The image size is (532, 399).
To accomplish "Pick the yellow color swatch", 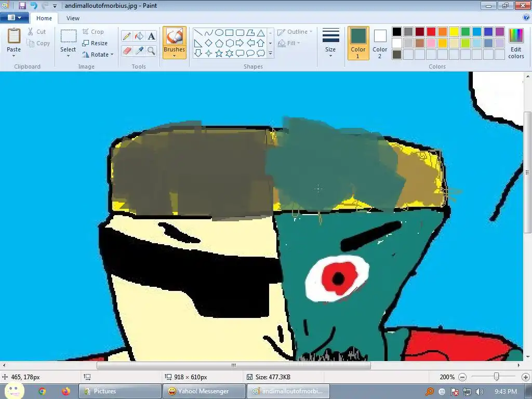I will 454,32.
